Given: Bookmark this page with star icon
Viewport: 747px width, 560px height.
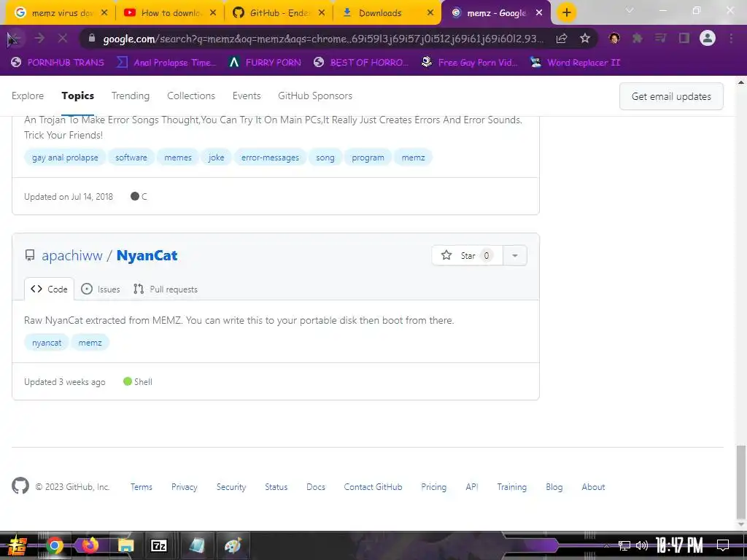Looking at the screenshot, I should click(x=585, y=39).
